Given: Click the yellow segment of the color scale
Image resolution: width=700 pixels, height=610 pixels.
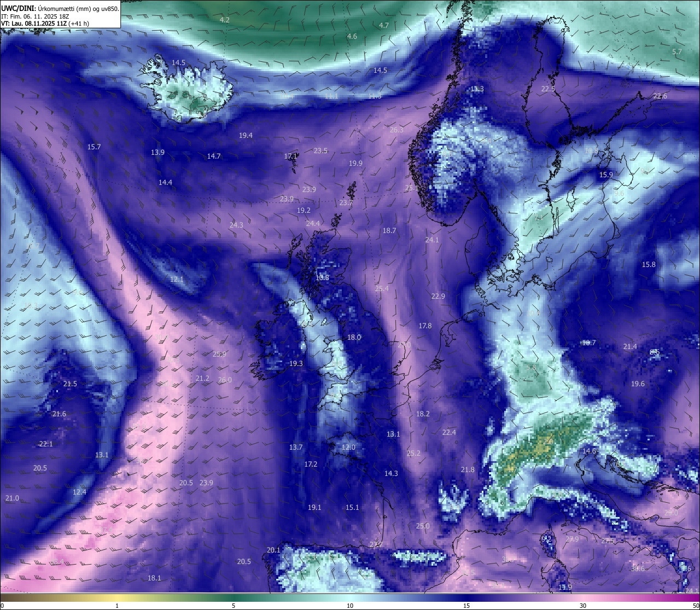Looking at the screenshot, I should (117, 597).
